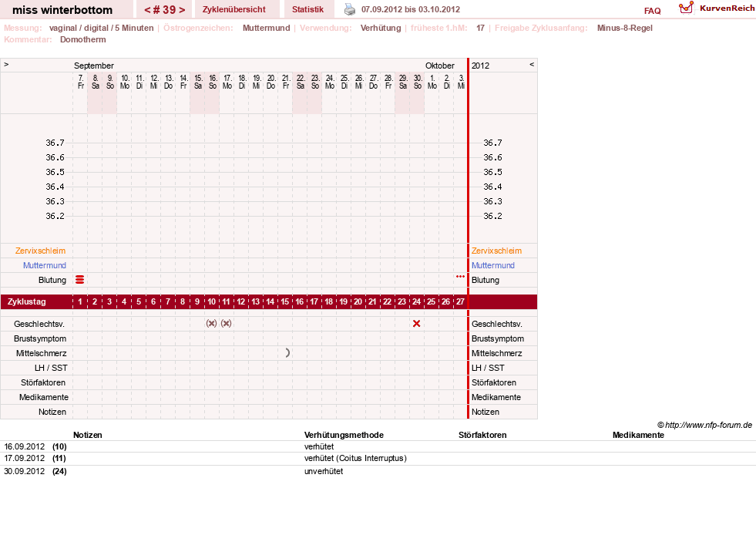The image size is (756, 542).
Task: Click the Notizen row label on the right
Action: click(x=485, y=412)
